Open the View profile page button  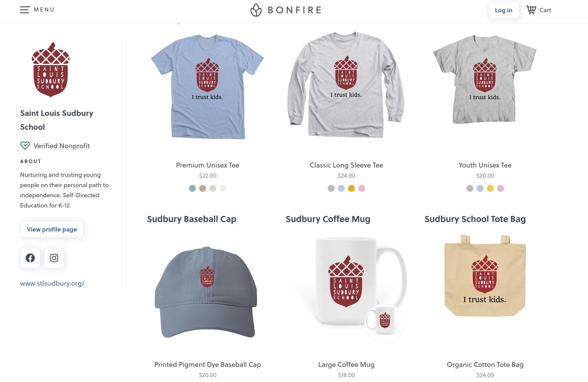(52, 229)
